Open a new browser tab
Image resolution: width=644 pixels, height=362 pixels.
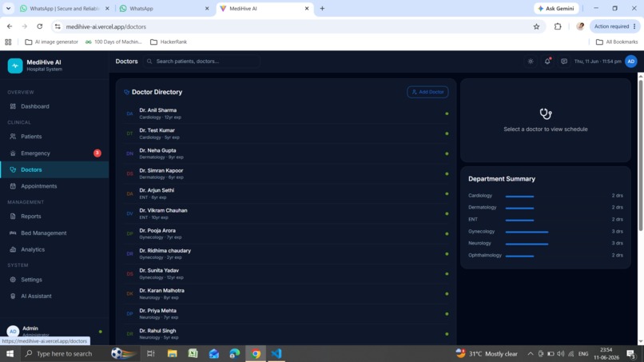(323, 8)
